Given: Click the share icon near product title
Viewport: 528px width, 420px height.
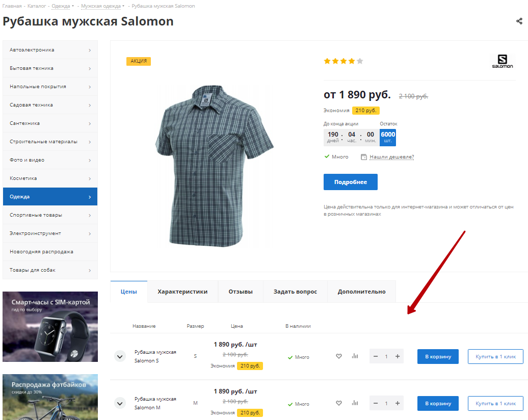Looking at the screenshot, I should 519,21.
